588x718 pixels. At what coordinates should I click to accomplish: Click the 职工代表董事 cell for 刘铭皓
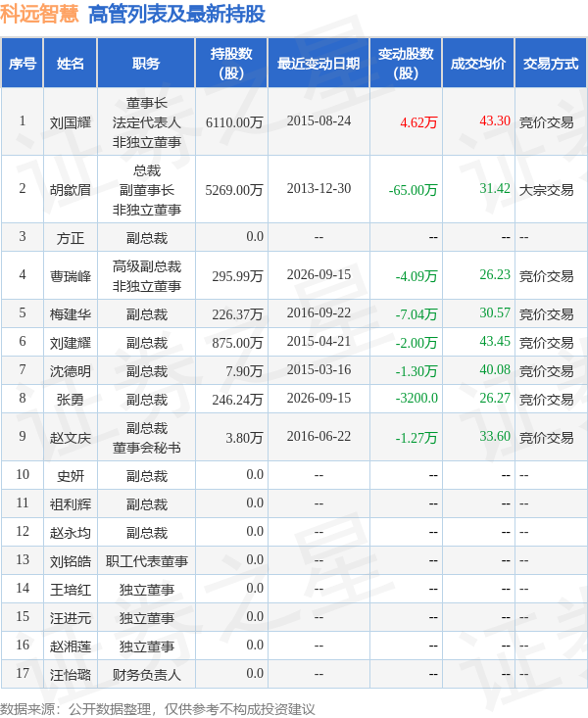tap(147, 561)
